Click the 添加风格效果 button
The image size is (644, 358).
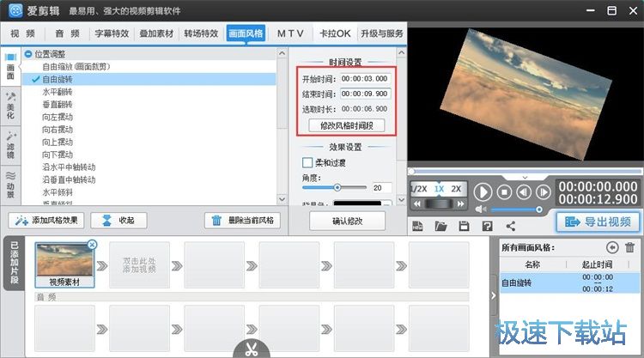click(46, 221)
